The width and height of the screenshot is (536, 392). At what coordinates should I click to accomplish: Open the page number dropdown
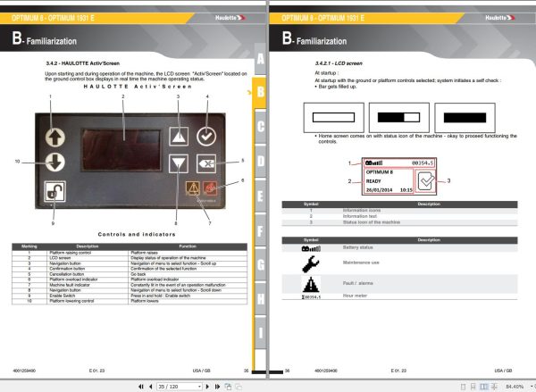[x=199, y=387]
